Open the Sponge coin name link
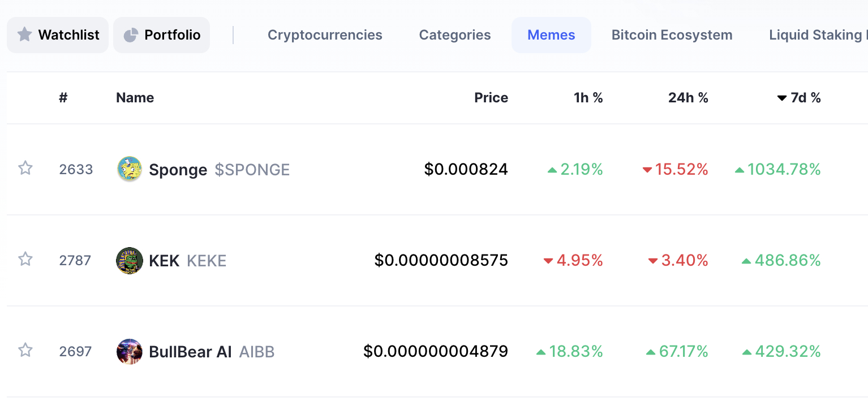Viewport: 868px width, 406px height. pos(178,170)
